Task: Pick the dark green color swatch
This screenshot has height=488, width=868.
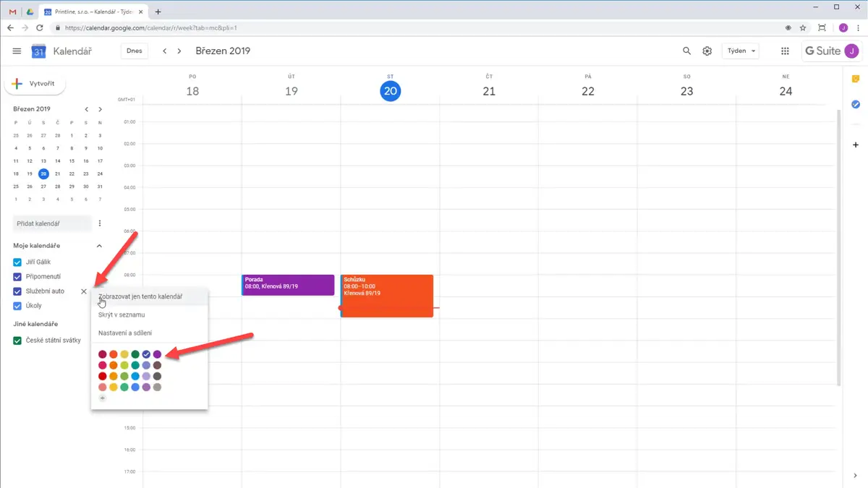Action: click(x=135, y=354)
